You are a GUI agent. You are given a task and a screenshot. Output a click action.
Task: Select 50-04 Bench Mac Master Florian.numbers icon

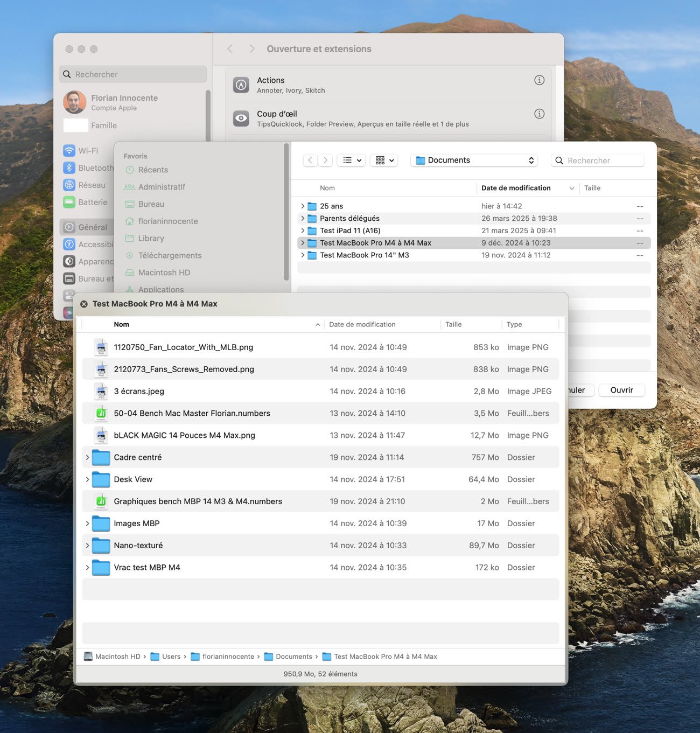(x=101, y=414)
